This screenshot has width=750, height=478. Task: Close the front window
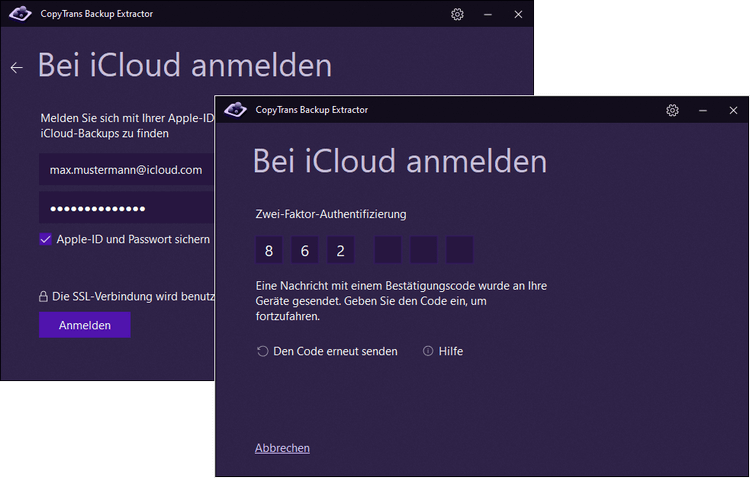(733, 111)
